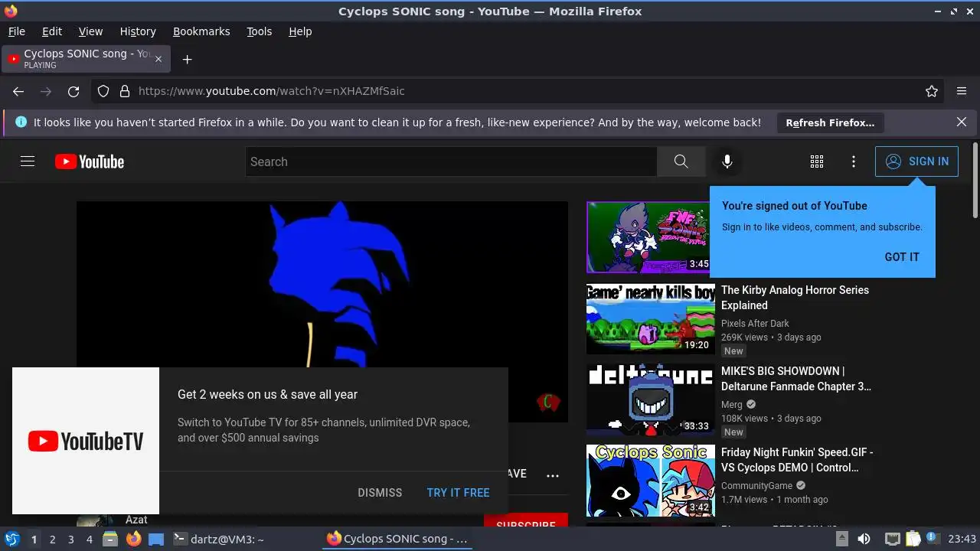The image size is (980, 551).
Task: Open update notifier tray icon
Action: pos(932,539)
